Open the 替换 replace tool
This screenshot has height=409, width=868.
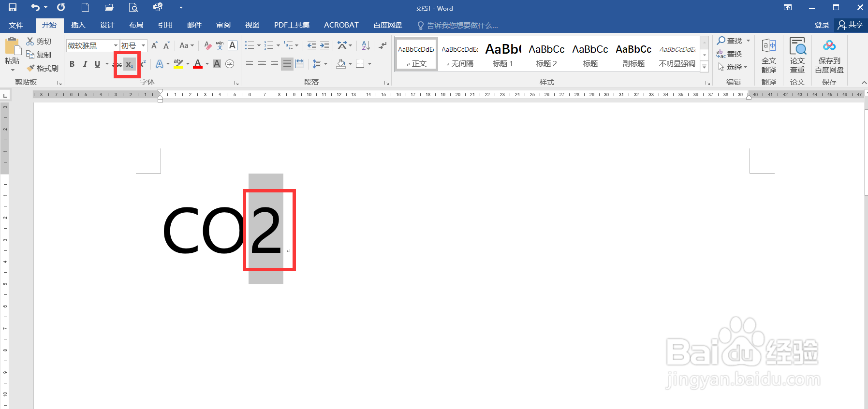point(729,54)
